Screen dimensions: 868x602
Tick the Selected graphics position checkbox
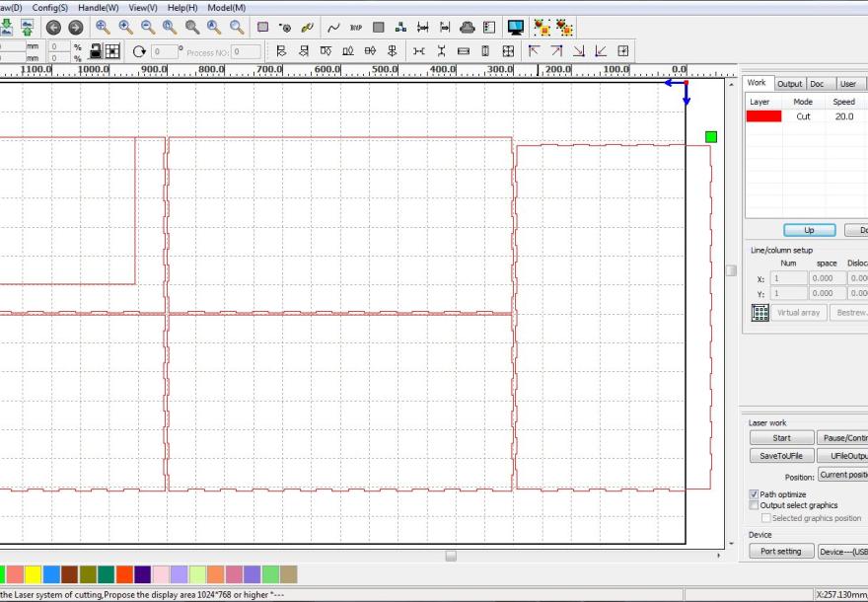point(765,518)
